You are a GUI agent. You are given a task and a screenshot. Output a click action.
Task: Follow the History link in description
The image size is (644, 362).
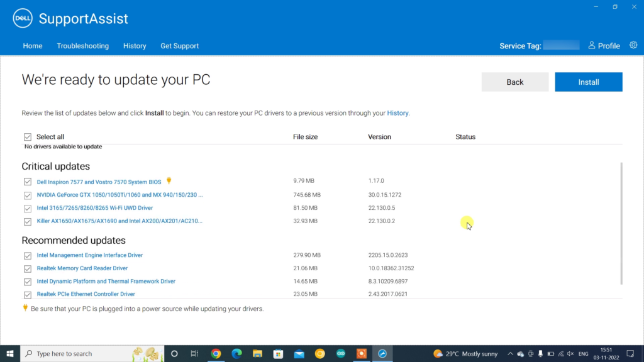(397, 113)
